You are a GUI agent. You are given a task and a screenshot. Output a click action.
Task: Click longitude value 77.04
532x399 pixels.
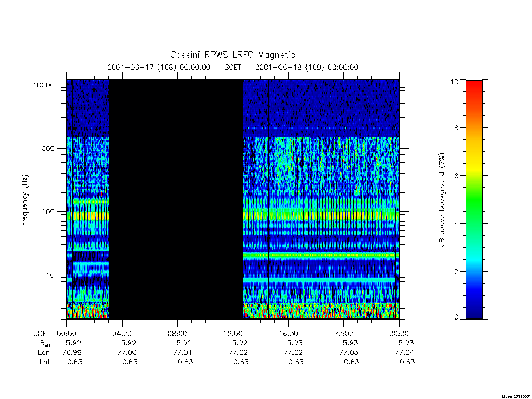(404, 353)
